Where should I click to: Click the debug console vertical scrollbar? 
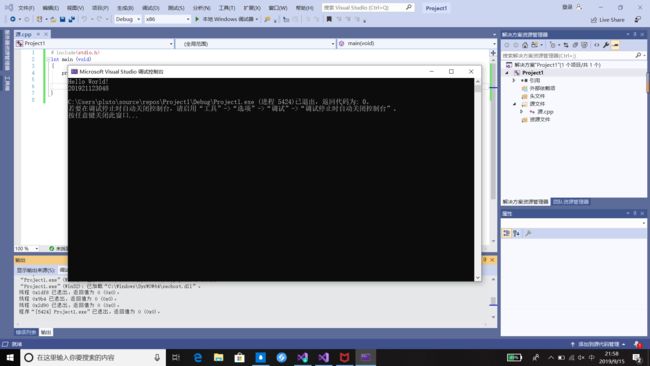click(x=478, y=179)
